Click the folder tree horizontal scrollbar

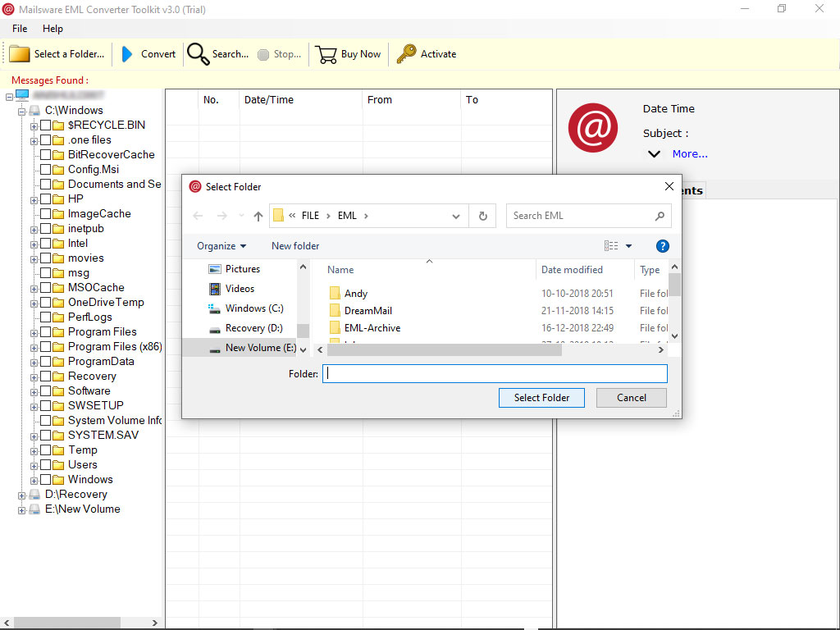67,623
